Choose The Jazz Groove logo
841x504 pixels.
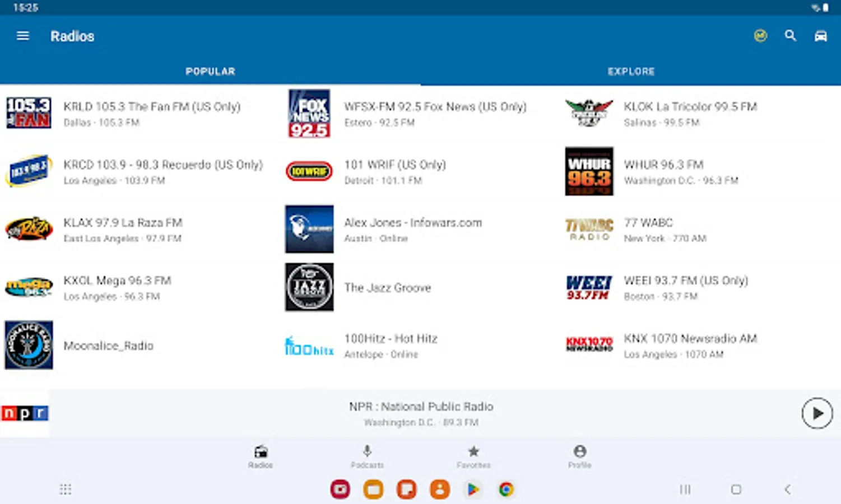pyautogui.click(x=309, y=287)
